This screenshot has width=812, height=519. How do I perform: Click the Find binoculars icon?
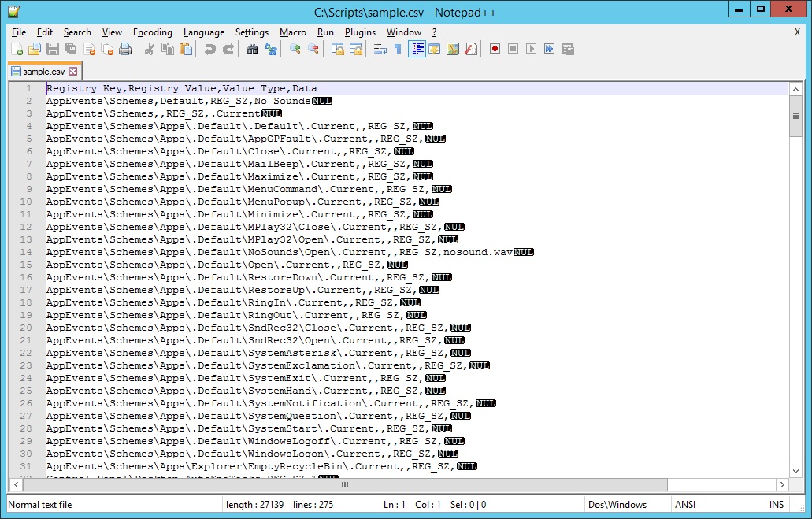tap(252, 49)
